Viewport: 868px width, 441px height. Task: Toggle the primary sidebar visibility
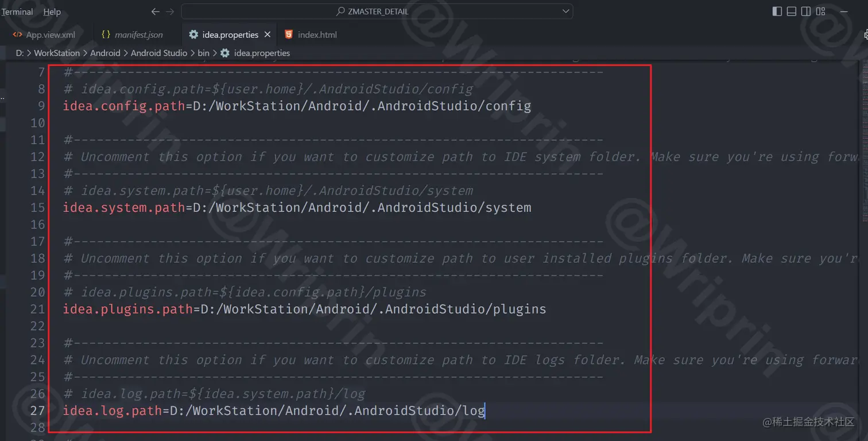777,11
